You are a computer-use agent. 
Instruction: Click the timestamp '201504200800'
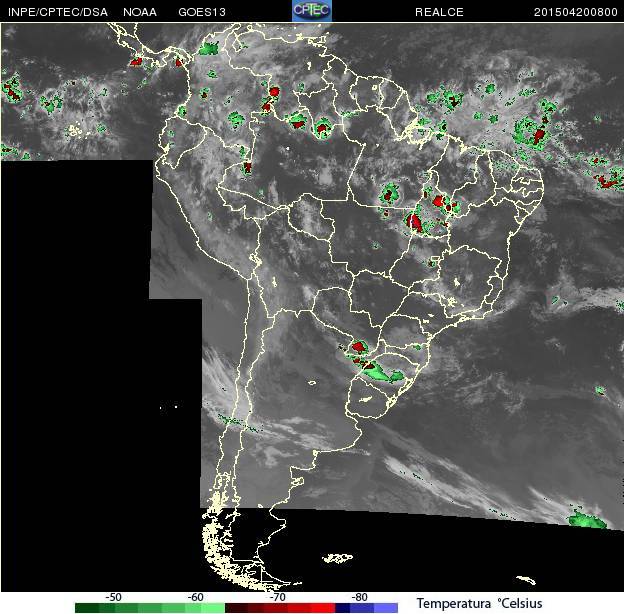[x=575, y=12]
